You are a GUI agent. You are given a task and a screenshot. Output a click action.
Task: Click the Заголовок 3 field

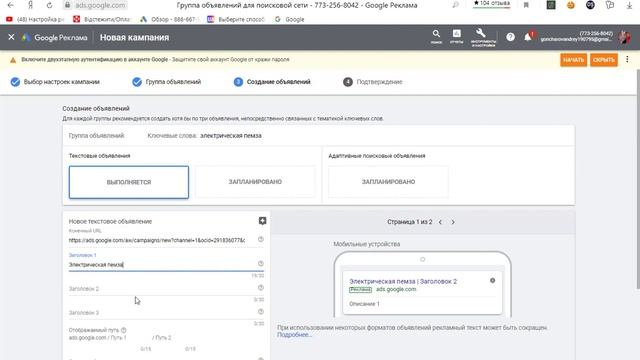pos(162,313)
